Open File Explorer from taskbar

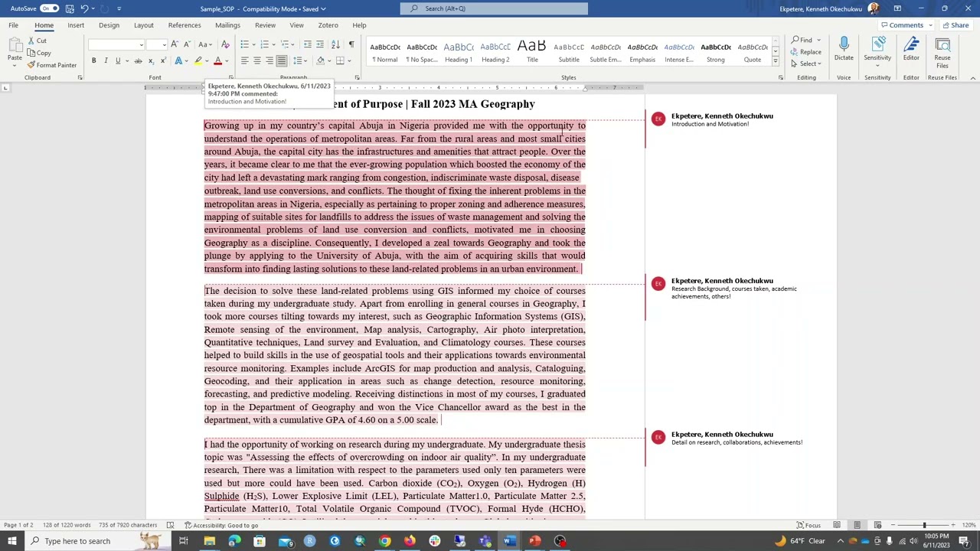tap(209, 541)
